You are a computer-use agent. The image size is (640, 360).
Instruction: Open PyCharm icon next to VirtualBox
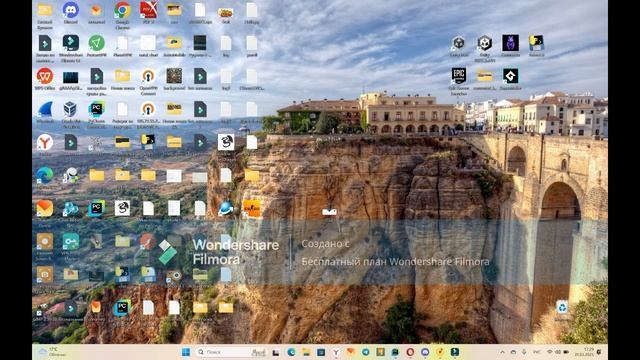point(96,109)
